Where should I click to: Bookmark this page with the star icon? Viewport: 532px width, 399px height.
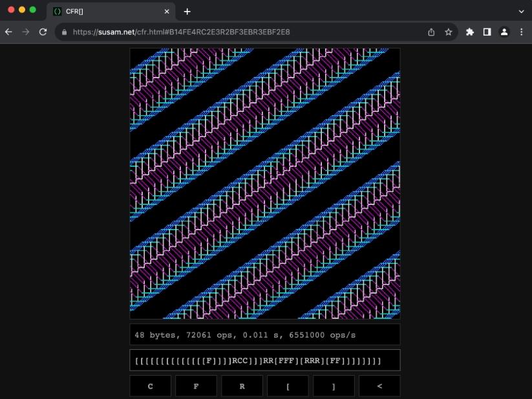click(448, 32)
